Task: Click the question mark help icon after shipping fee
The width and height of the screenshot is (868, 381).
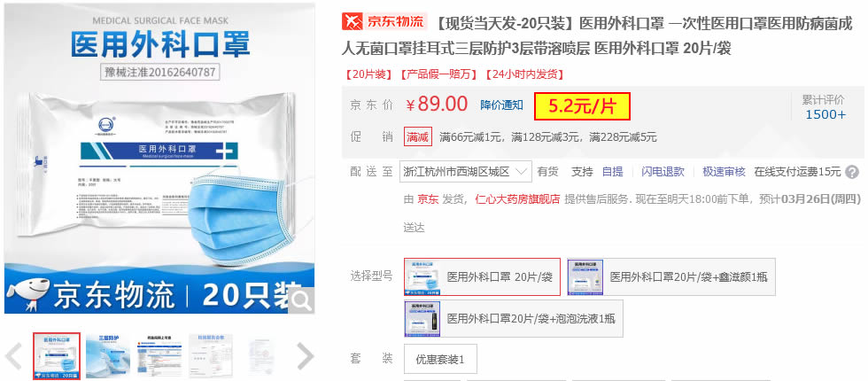Action: [x=852, y=172]
